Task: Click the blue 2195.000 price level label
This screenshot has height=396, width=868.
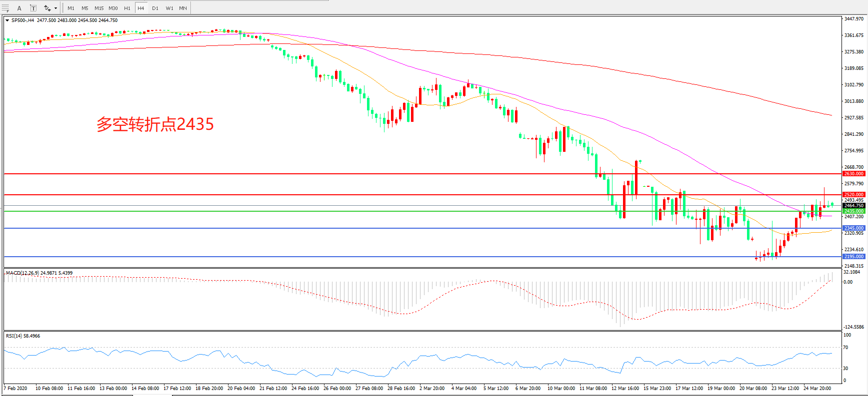Action: pyautogui.click(x=853, y=257)
